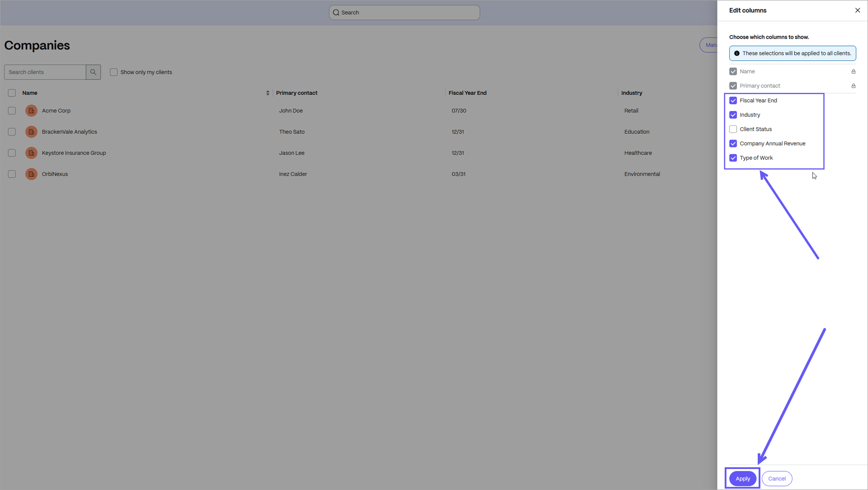The height and width of the screenshot is (490, 868).
Task: Click the Inez Calder contact cell
Action: coord(293,174)
